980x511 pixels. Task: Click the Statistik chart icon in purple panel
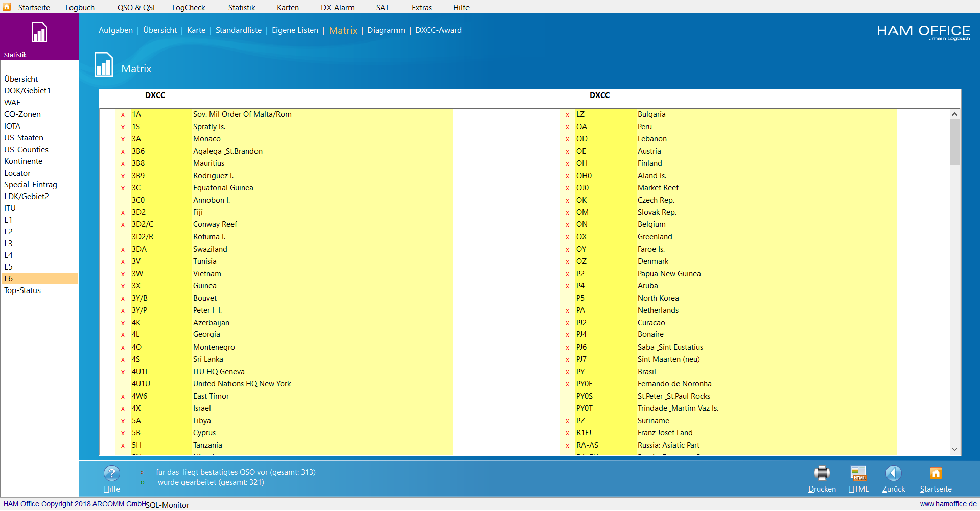[39, 33]
